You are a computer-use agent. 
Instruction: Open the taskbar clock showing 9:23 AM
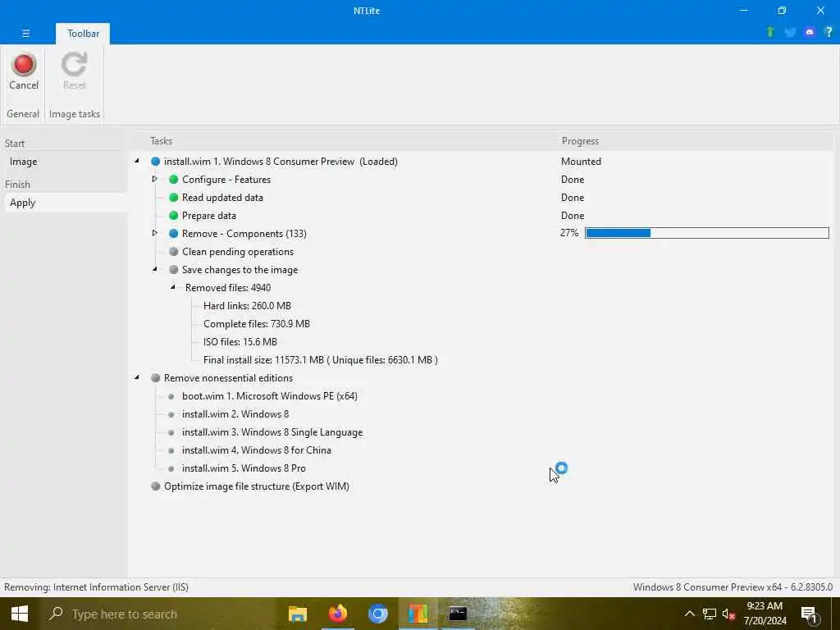pos(765,614)
